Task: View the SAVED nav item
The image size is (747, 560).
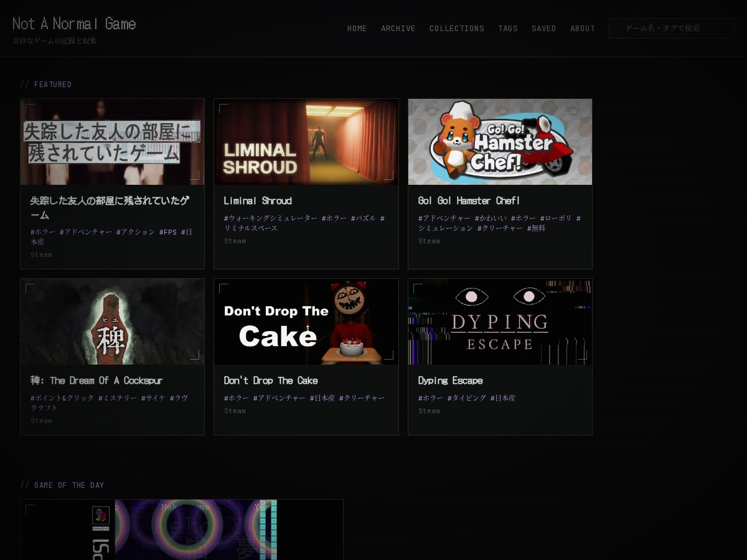Action: pyautogui.click(x=543, y=29)
